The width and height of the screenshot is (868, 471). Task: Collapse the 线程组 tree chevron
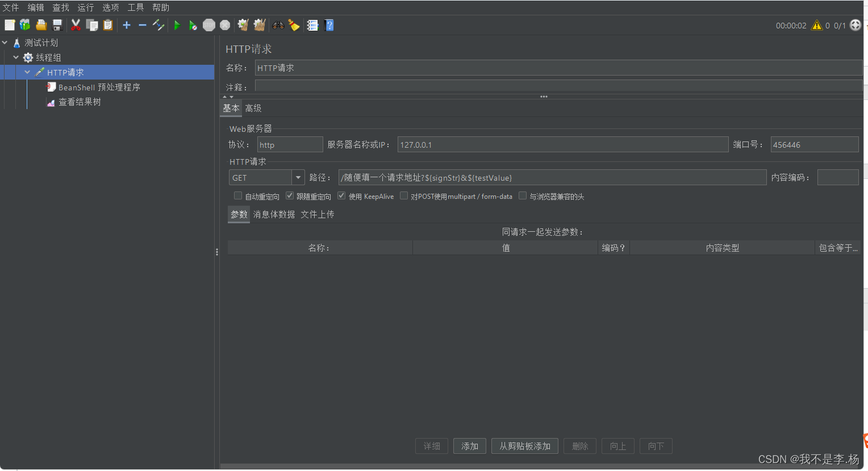click(x=16, y=57)
